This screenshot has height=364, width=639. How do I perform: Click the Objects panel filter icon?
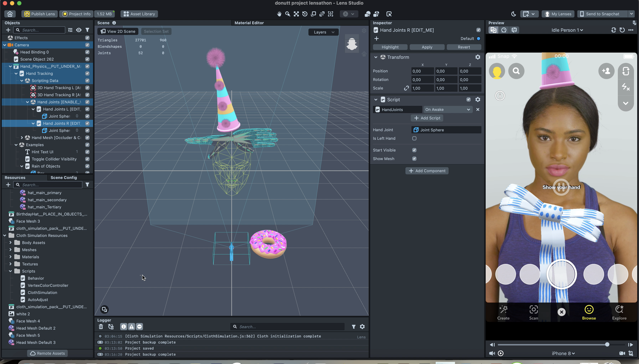87,30
